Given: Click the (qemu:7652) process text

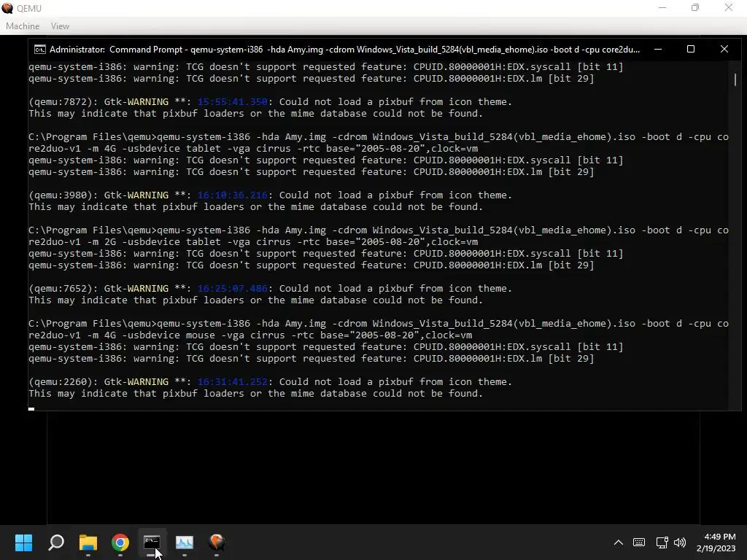Looking at the screenshot, I should 63,289.
